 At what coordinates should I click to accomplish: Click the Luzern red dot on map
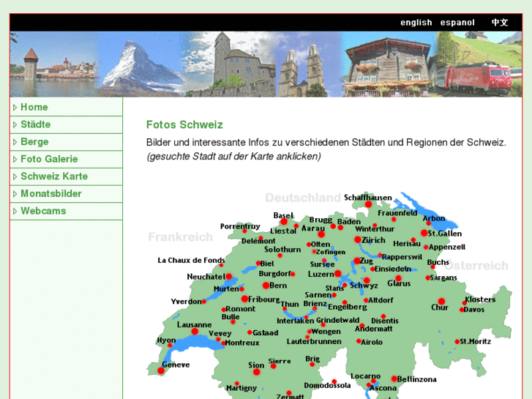(x=337, y=273)
